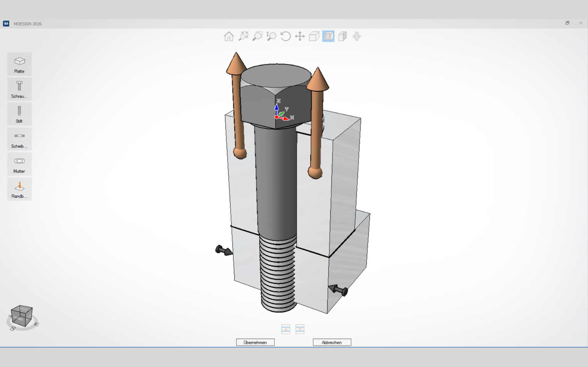Choose the Stift pin tool
Image resolution: width=588 pixels, height=367 pixels.
coord(19,114)
